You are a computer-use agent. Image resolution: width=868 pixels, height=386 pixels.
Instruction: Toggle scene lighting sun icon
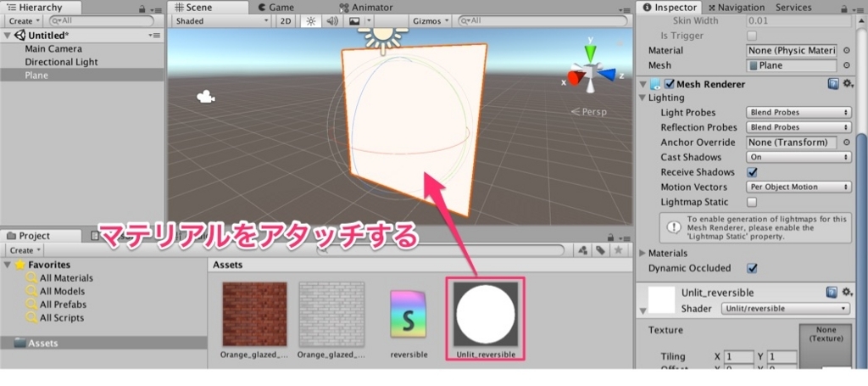pos(310,21)
